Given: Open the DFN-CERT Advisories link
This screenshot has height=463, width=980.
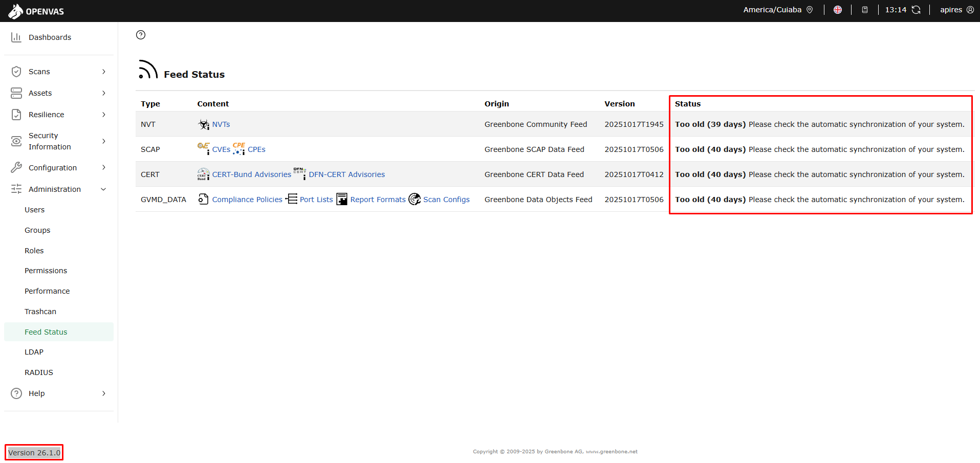Looking at the screenshot, I should point(346,174).
